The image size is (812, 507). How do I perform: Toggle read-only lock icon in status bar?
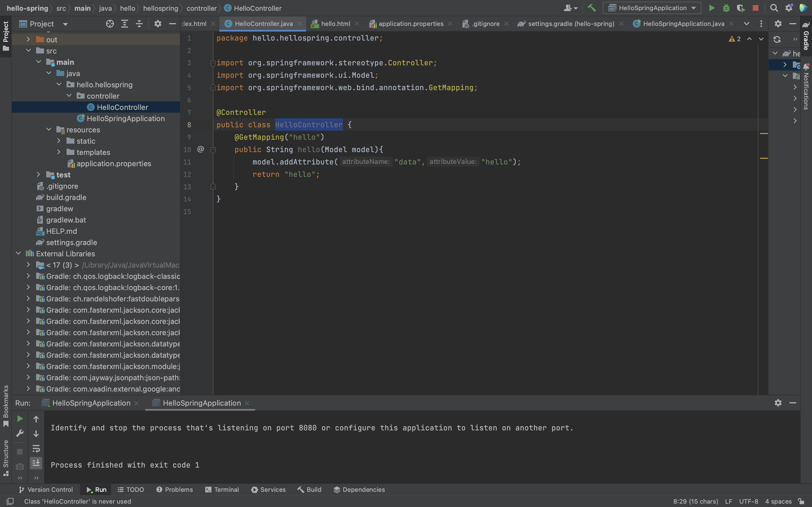pyautogui.click(x=801, y=501)
